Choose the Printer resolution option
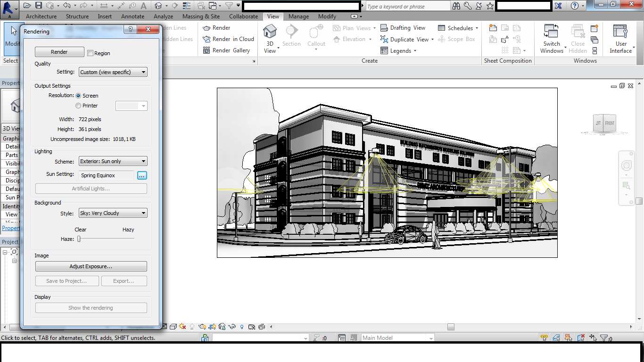 pos(78,106)
